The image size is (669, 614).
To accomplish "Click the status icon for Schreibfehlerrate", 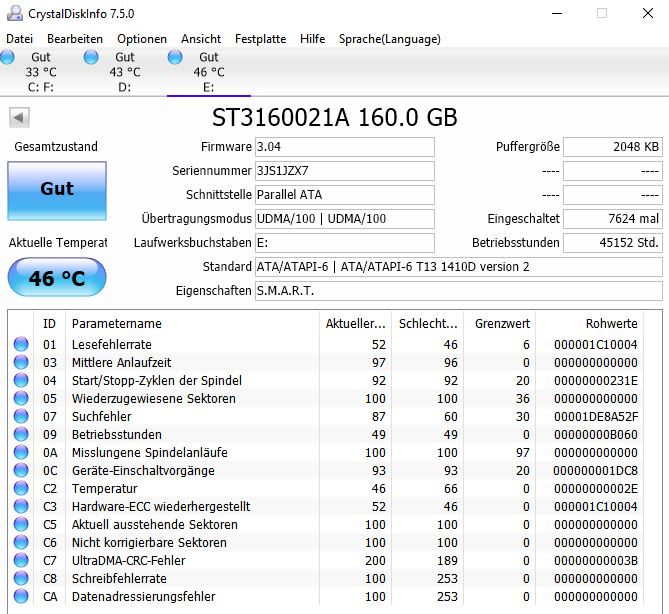I will point(21,578).
